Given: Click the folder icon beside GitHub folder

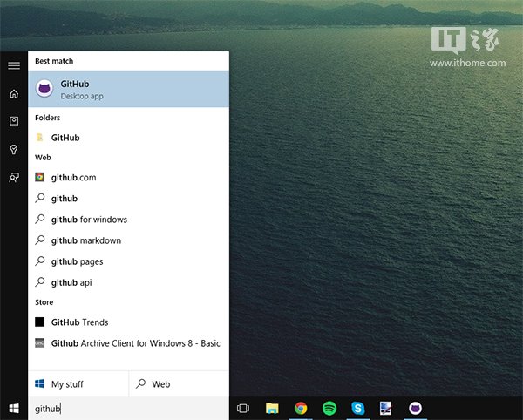Looking at the screenshot, I should tap(40, 138).
